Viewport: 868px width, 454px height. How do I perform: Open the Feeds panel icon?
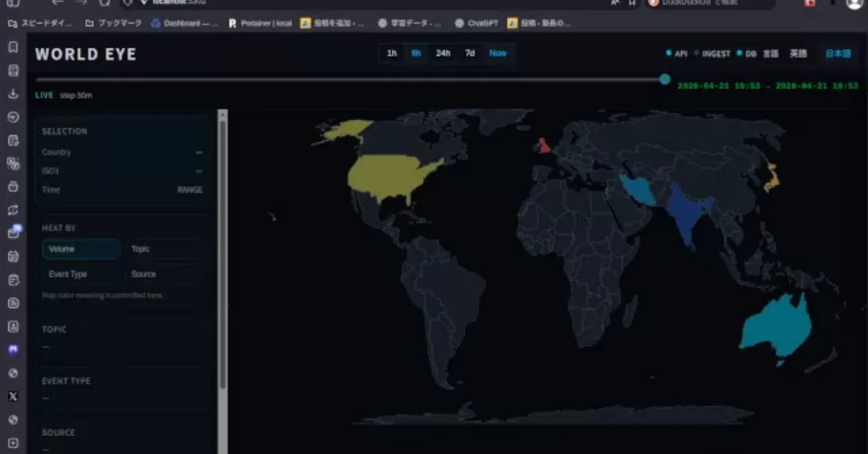click(x=13, y=303)
